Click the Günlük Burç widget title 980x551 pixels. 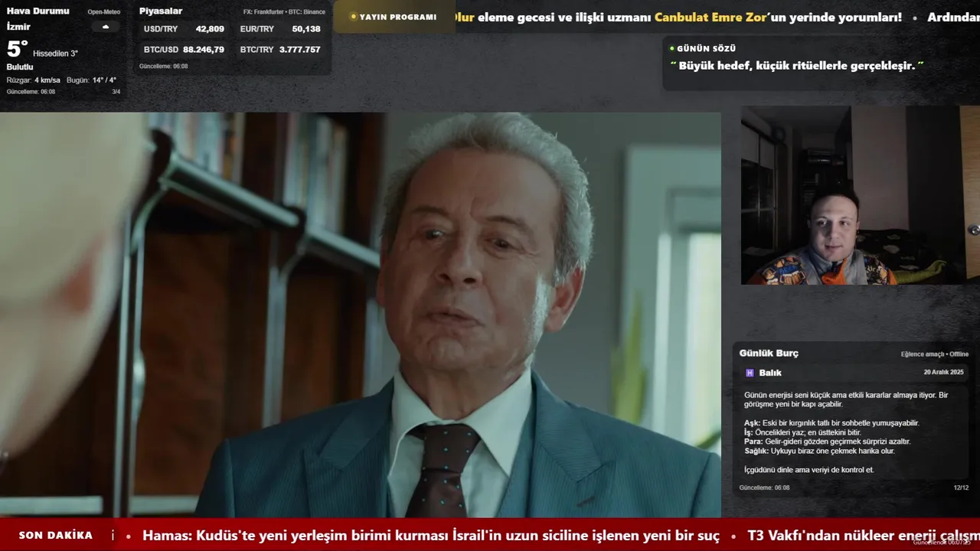[769, 354]
